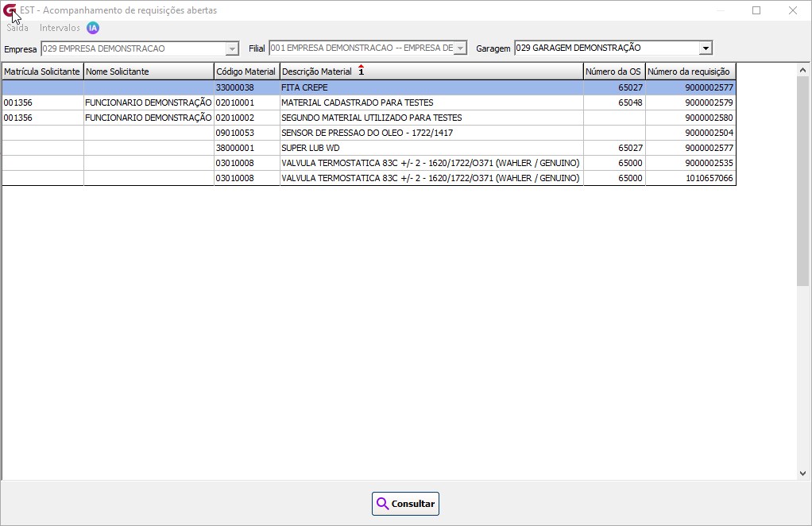Viewport: 812px width, 526px height.
Task: Click the Consultar button
Action: click(x=405, y=504)
